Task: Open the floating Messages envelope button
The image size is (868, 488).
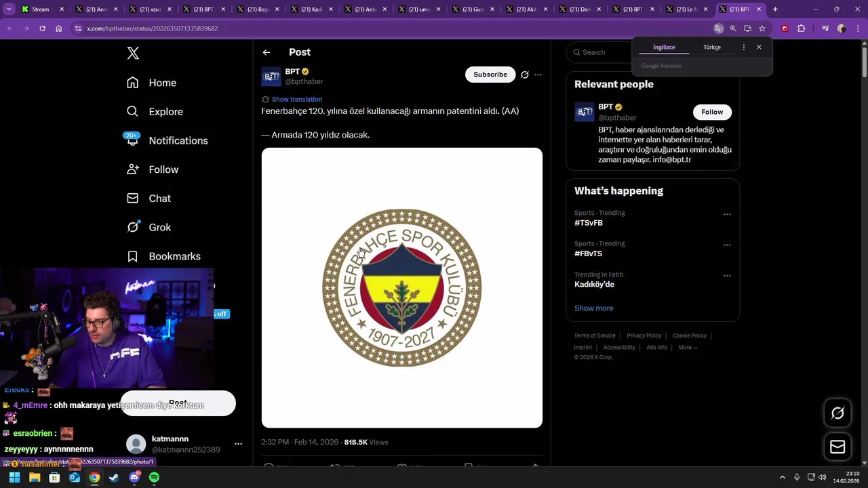Action: tap(837, 447)
